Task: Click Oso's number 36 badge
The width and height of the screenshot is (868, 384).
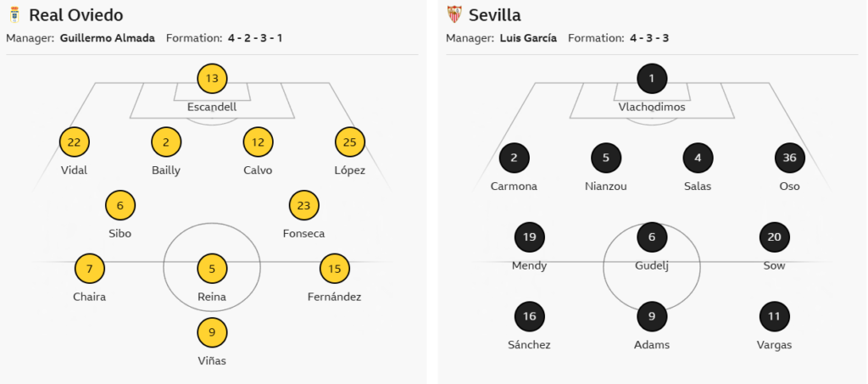Action: pyautogui.click(x=790, y=158)
